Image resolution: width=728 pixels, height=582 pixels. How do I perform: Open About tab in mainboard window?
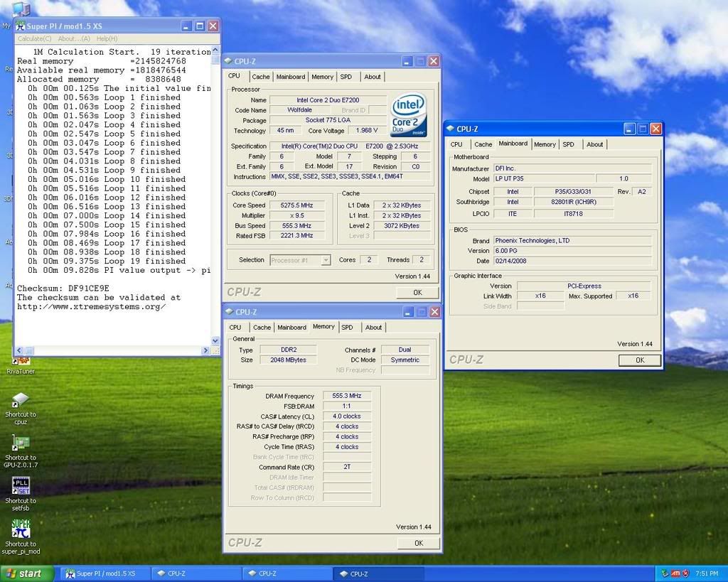click(x=595, y=144)
